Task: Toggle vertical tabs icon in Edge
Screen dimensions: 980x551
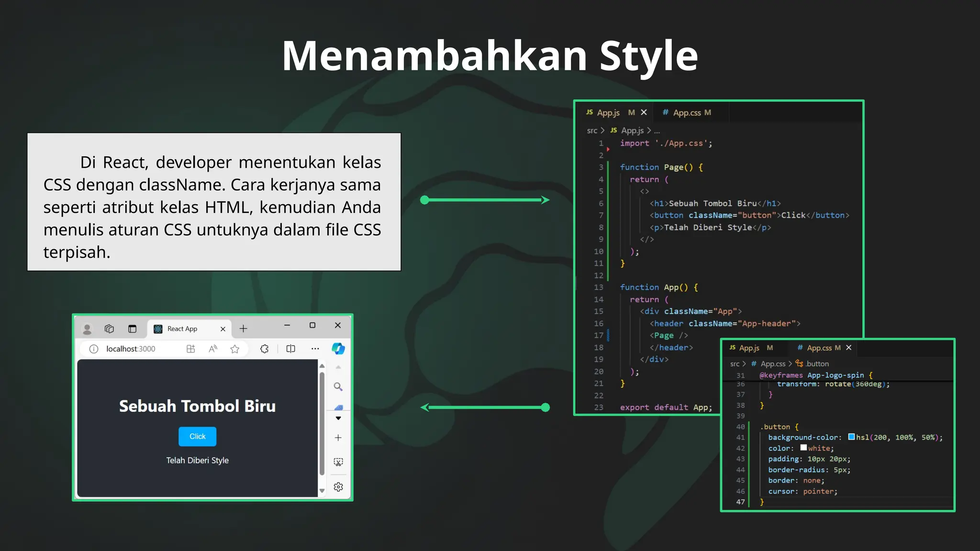Action: [133, 329]
